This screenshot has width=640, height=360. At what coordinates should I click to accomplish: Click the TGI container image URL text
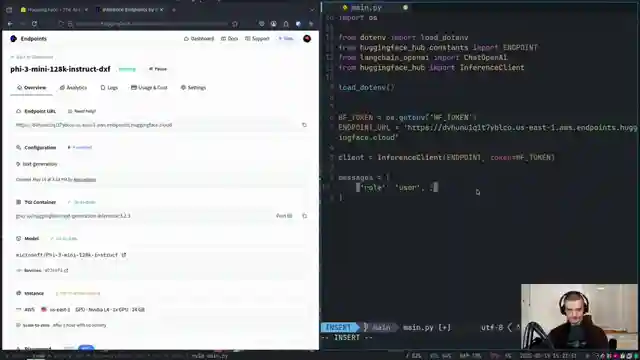click(x=73, y=216)
